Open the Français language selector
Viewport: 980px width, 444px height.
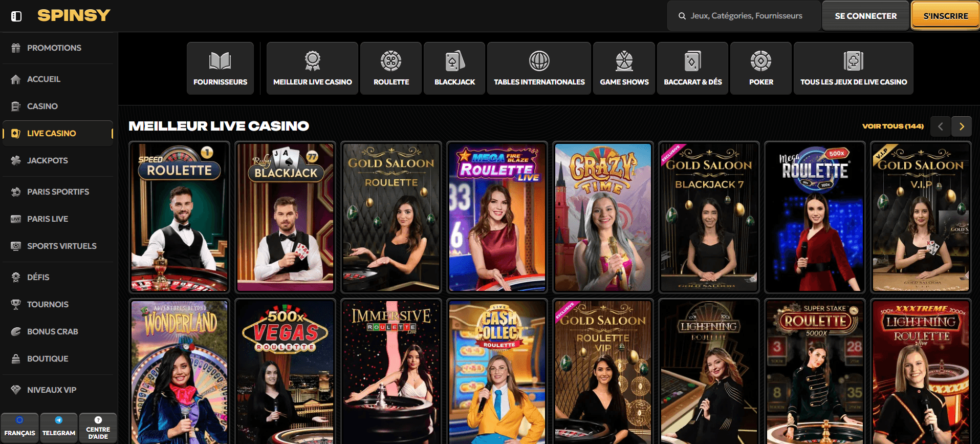tap(19, 428)
